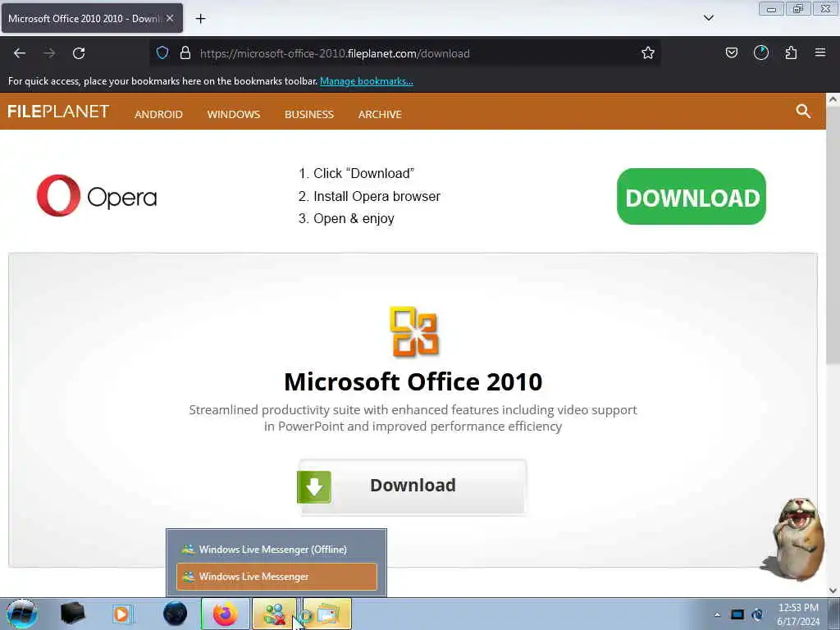Click the black box taskbar icon
Screen dimensions: 840x630
coord(72,614)
